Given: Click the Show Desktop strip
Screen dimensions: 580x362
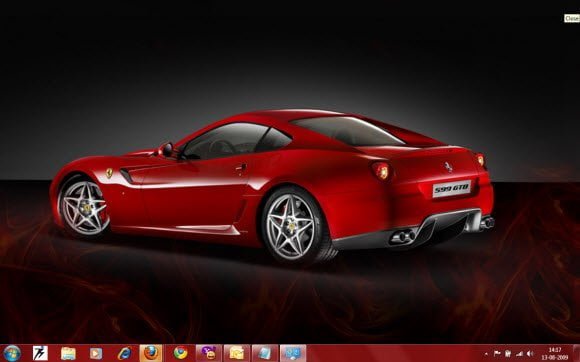Looking at the screenshot, I should (577, 353).
